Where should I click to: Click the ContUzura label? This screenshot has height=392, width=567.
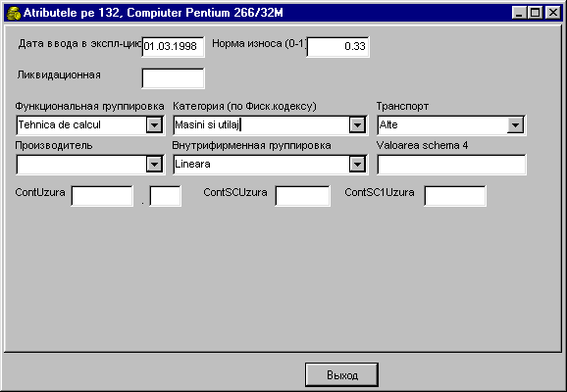(x=40, y=192)
